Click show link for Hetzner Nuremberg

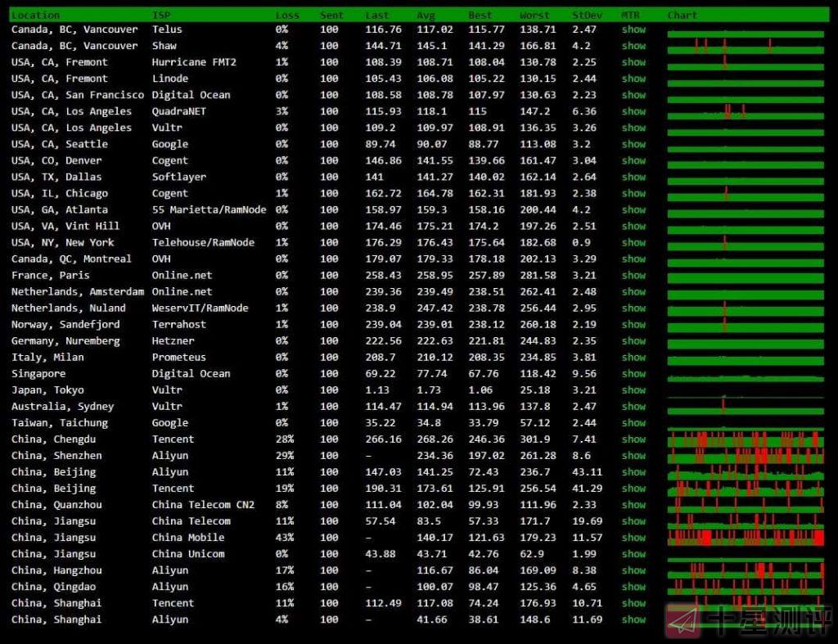point(633,341)
